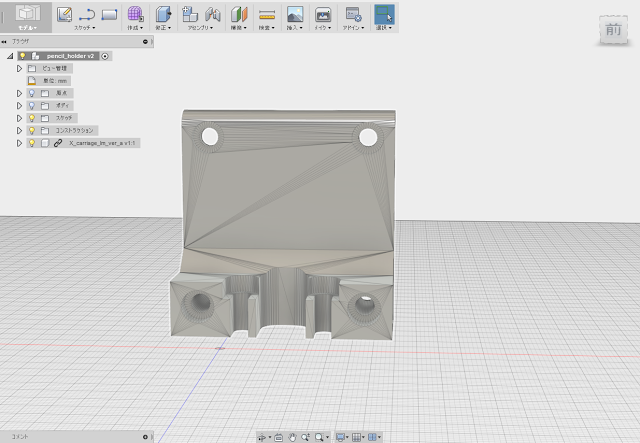640x443 pixels.
Task: Click the コメント comments panel label
Action: click(20, 436)
